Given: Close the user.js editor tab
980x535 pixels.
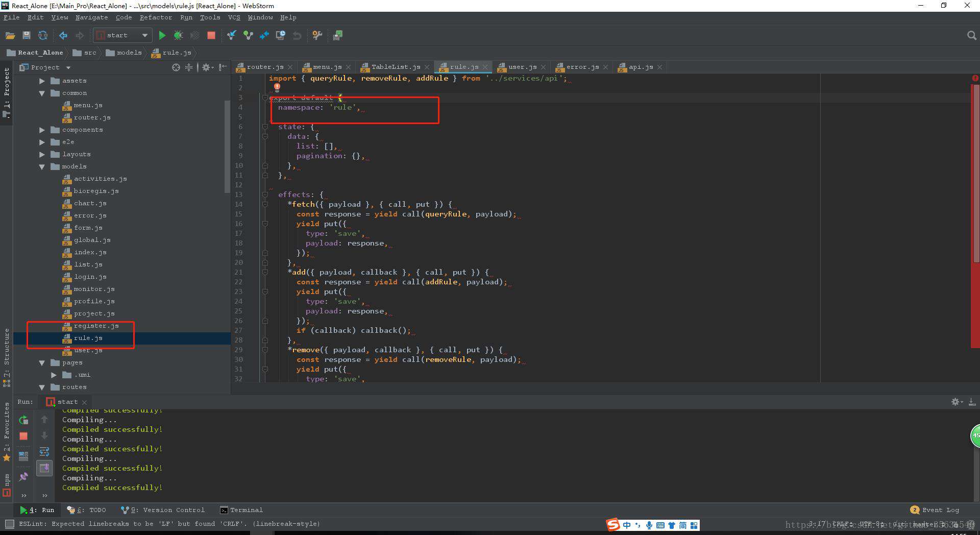Looking at the screenshot, I should [x=544, y=67].
